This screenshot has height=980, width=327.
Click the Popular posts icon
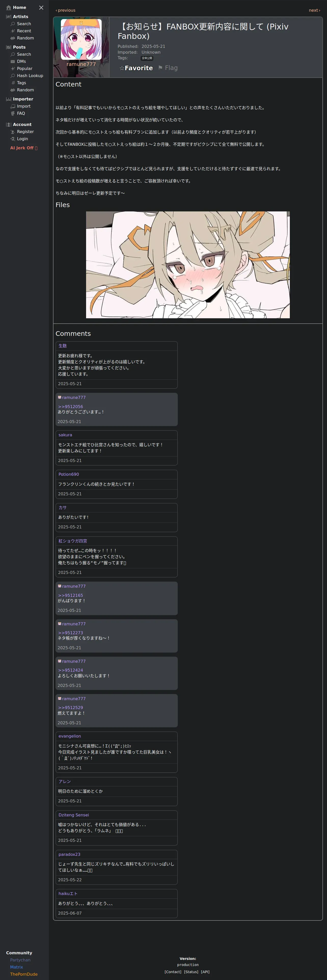13,68
